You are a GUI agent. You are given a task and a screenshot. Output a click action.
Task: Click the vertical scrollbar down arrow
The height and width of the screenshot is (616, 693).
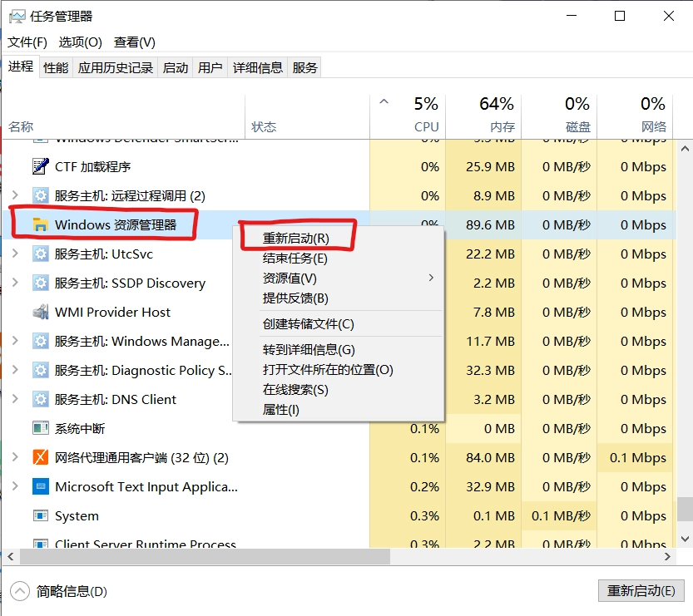685,539
